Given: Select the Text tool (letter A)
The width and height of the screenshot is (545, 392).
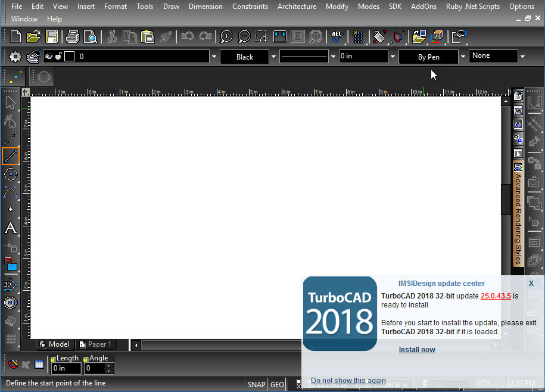Looking at the screenshot, I should tap(11, 228).
